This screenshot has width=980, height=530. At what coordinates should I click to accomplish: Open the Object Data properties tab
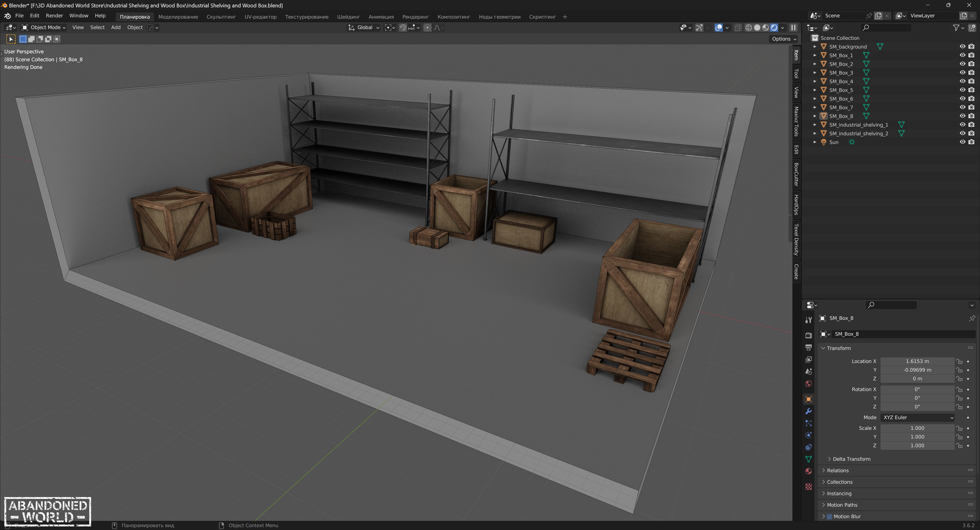[808, 459]
